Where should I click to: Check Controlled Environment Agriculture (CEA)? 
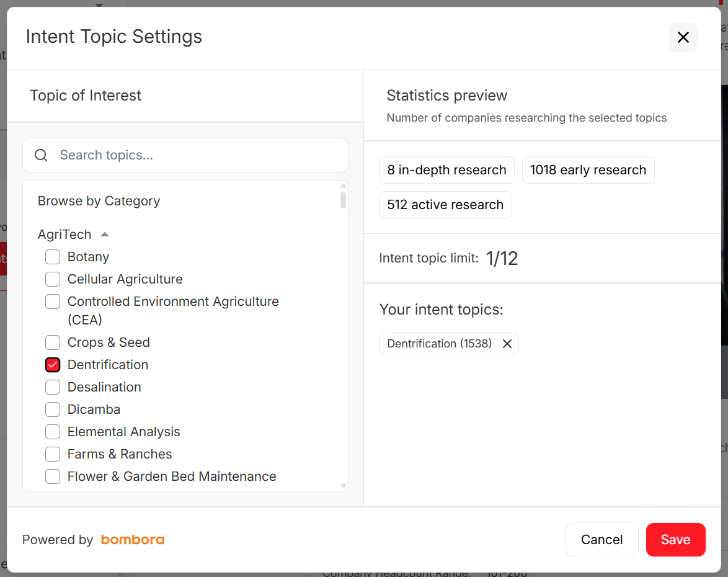(53, 302)
